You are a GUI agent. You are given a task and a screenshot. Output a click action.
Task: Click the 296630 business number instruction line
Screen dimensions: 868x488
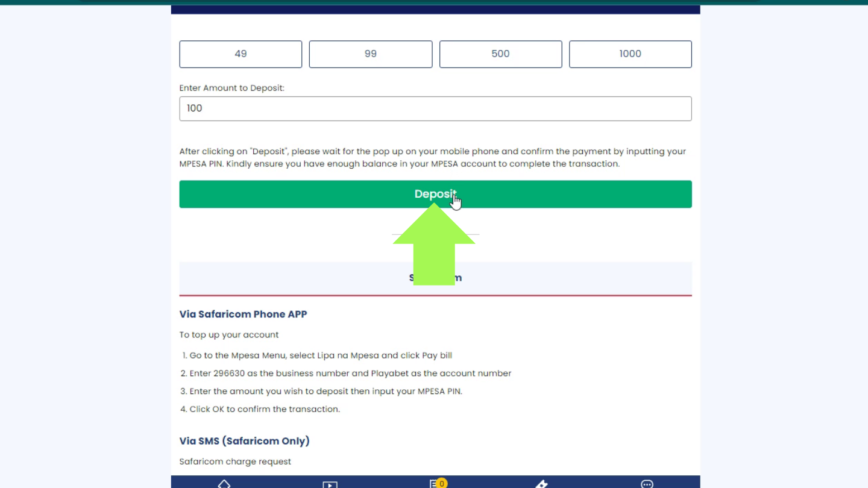click(350, 374)
